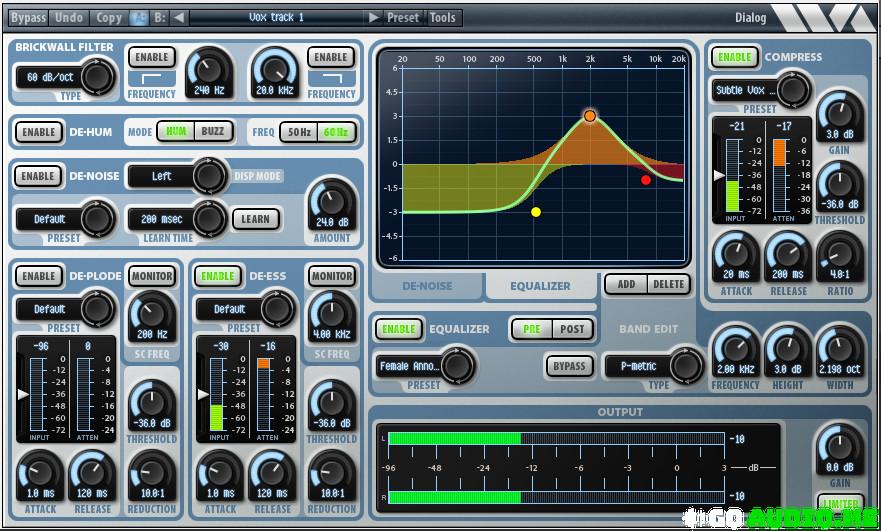Click the low-pass filter shape icon
Image resolution: width=881 pixels, height=531 pixels.
(x=331, y=78)
